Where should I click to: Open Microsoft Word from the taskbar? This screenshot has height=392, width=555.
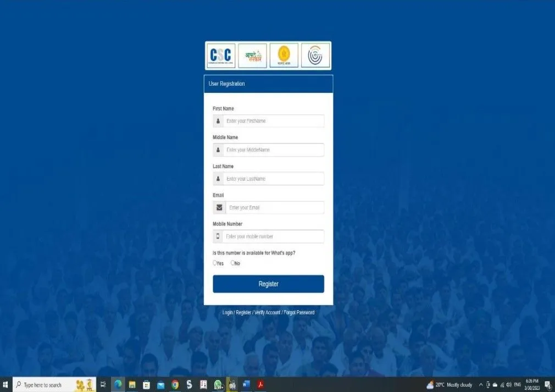pos(246,385)
